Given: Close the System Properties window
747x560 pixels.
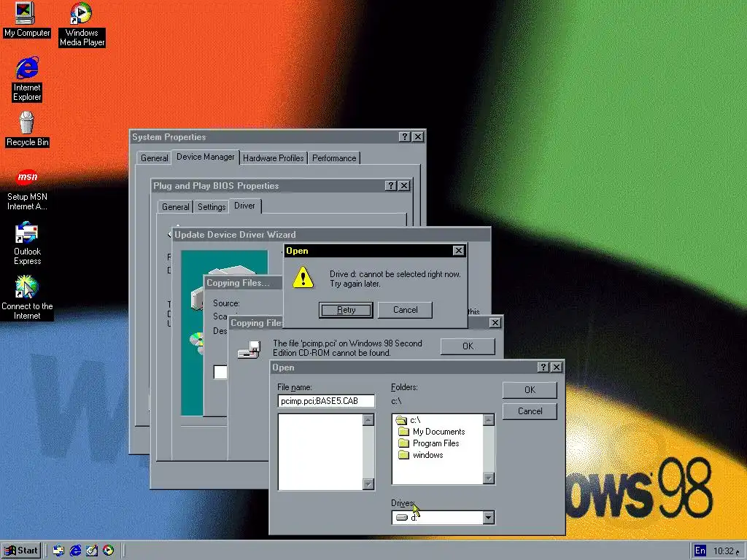Looking at the screenshot, I should 418,136.
